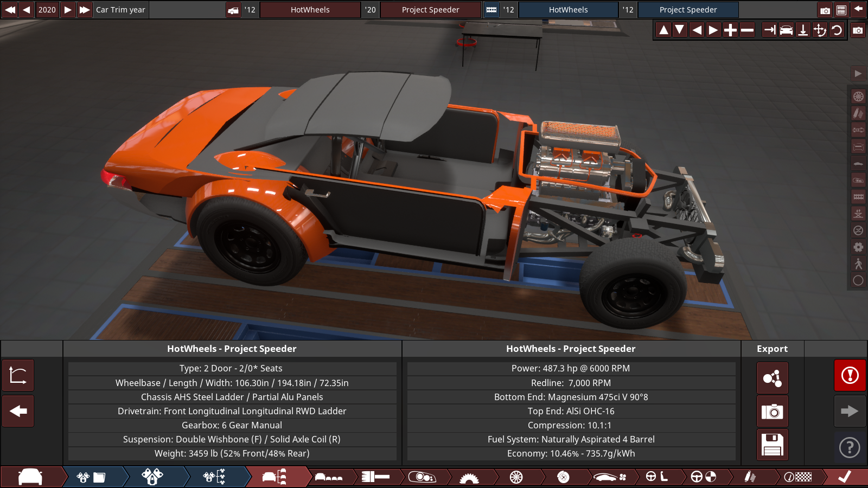Screen dimensions: 868x488
Task: Open the finish checkmark tab
Action: [845, 477]
